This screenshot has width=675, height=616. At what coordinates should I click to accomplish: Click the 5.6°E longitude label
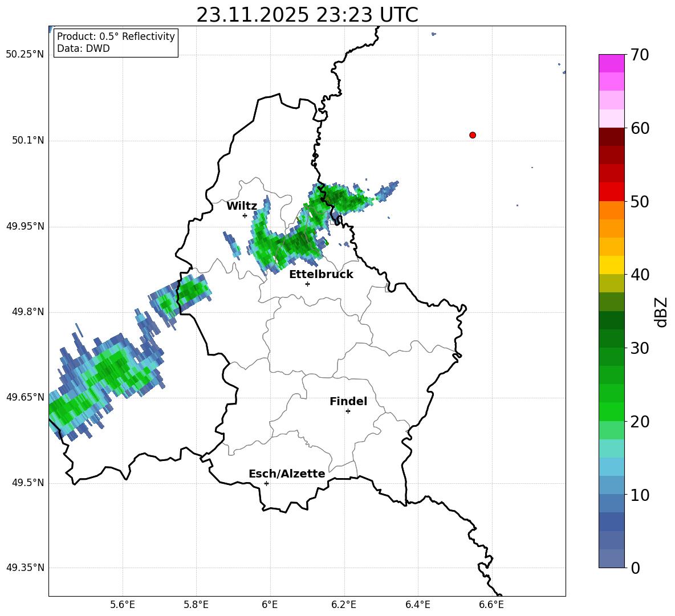pos(123,605)
